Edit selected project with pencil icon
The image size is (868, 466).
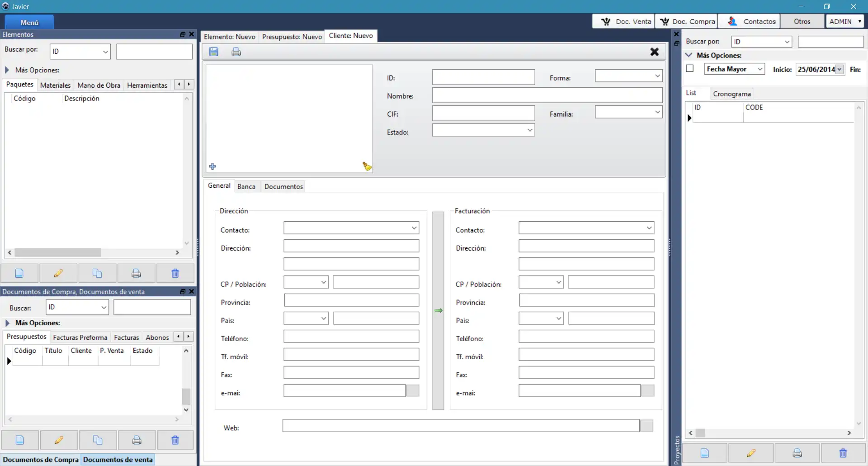(x=751, y=453)
